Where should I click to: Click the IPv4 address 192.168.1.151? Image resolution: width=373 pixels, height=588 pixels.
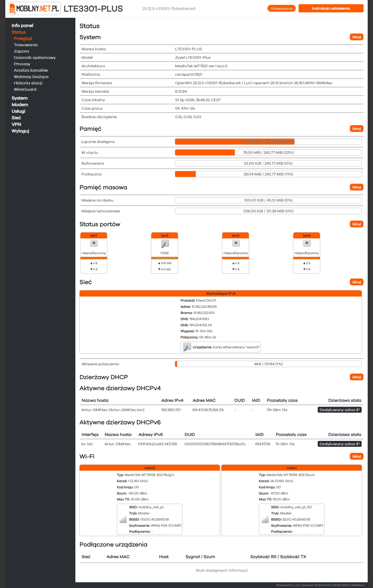pyautogui.click(x=171, y=410)
